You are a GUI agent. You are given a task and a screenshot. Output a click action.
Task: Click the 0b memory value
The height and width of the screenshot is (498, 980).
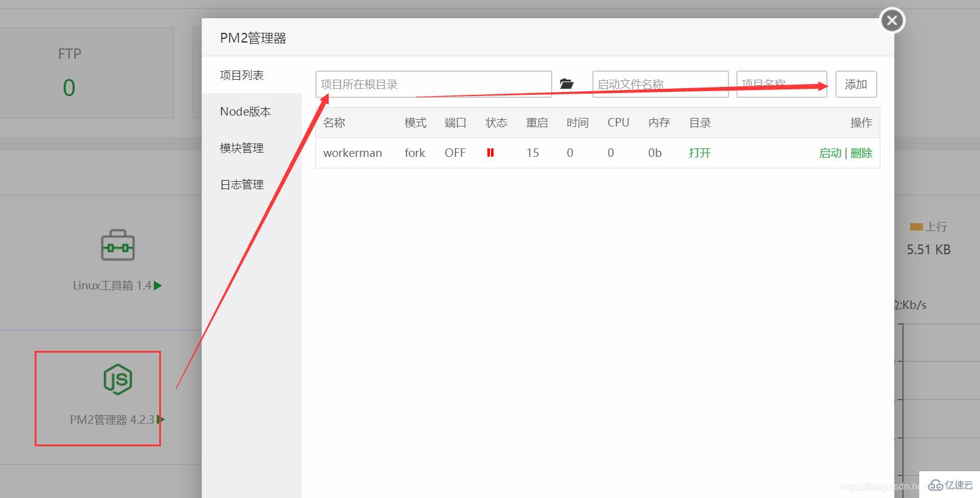655,153
